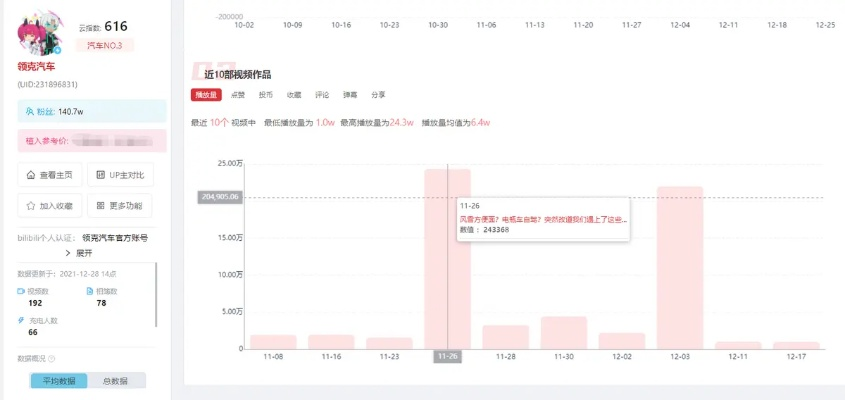Click the 12-02 bar in chart
This screenshot has width=845, height=400.
pos(622,341)
